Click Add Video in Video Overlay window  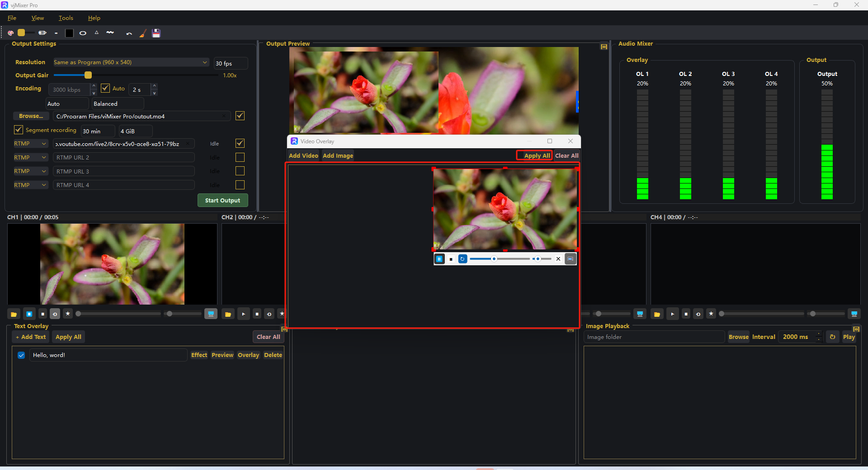coord(303,155)
